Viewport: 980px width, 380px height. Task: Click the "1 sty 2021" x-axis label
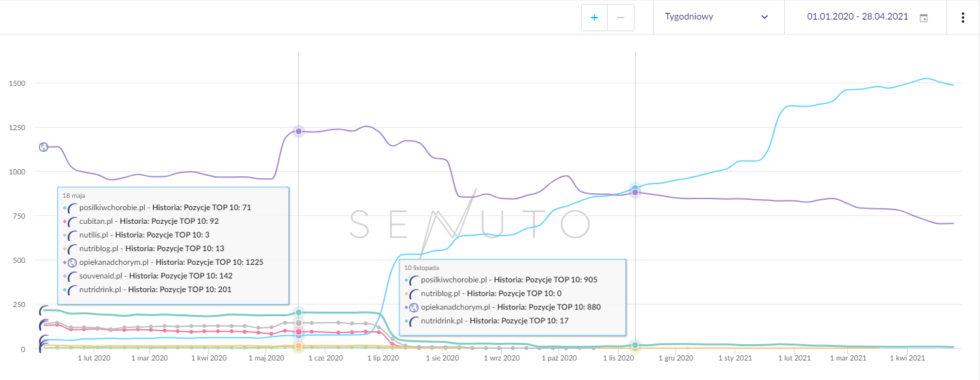735,358
